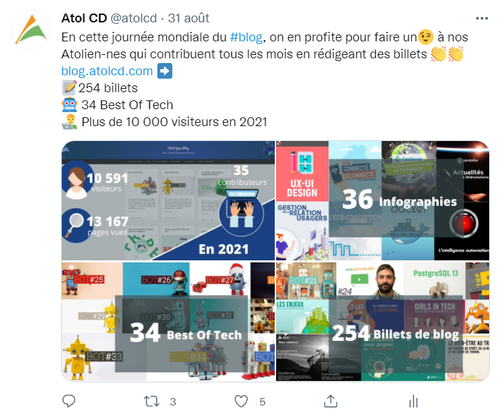Image resolution: width=500 pixels, height=419 pixels.
Task: Open the 36 Infographies image
Action: pyautogui.click(x=383, y=200)
